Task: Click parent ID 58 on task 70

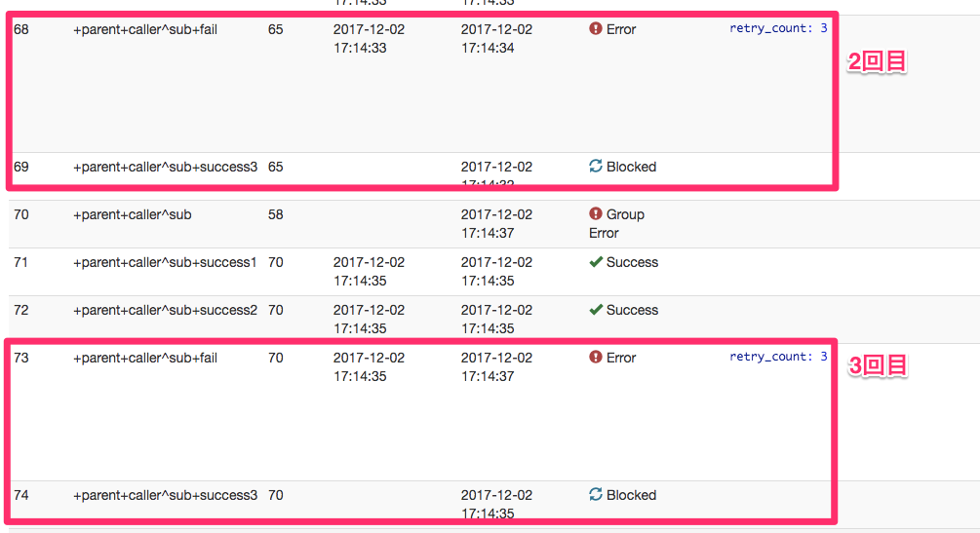Action: coord(276,214)
